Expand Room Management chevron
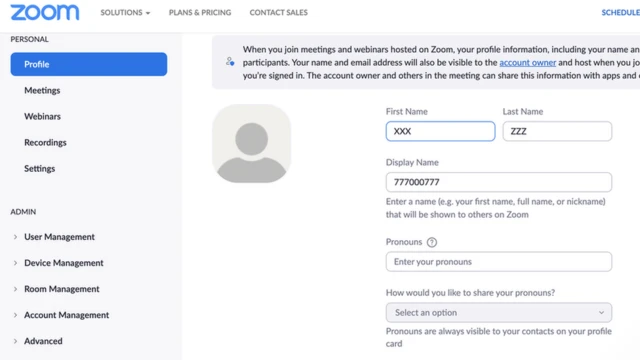The height and width of the screenshot is (360, 640). pos(16,289)
